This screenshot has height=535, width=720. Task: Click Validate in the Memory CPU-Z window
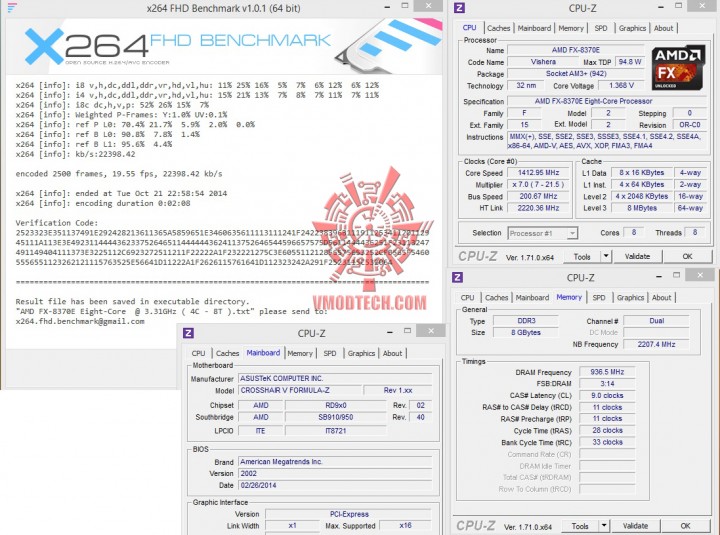point(636,526)
